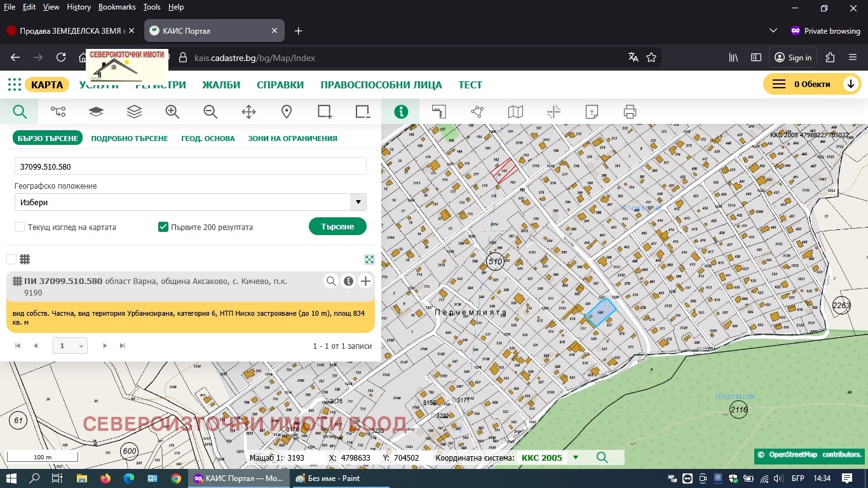Switch to the ПОДРОБНО ТЪРСЕНЕ tab
This screenshot has width=868, height=488.
[129, 138]
